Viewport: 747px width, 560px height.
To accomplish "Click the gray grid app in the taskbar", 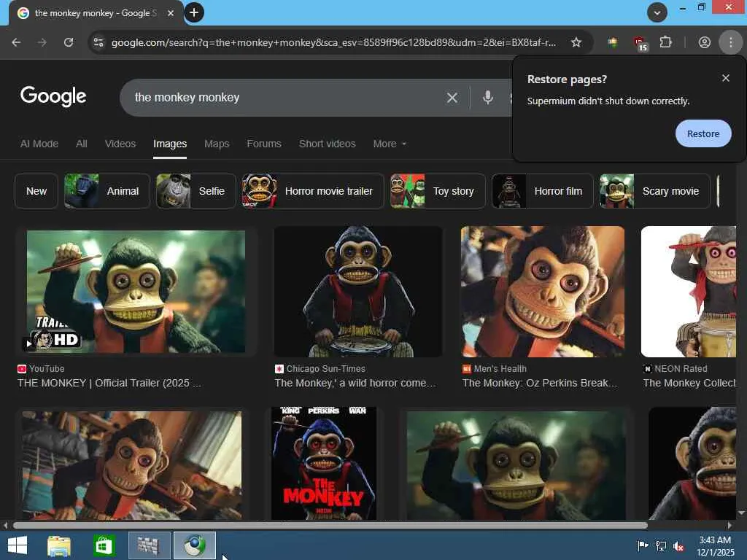I will tap(149, 545).
